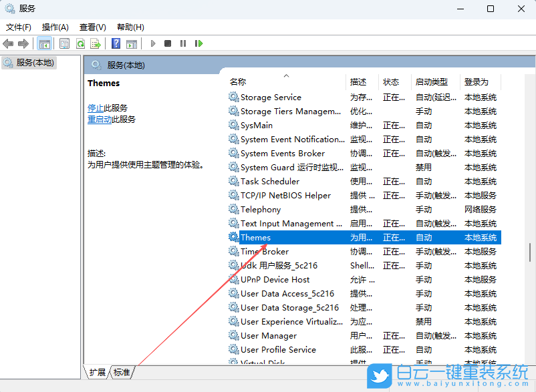Toggle the show/hide console tree button
This screenshot has height=392, width=536.
44,43
